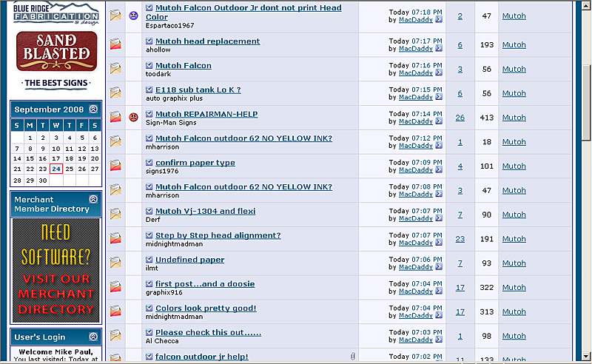Open the confirm paper type thread
This screenshot has height=364, width=592.
click(x=195, y=163)
